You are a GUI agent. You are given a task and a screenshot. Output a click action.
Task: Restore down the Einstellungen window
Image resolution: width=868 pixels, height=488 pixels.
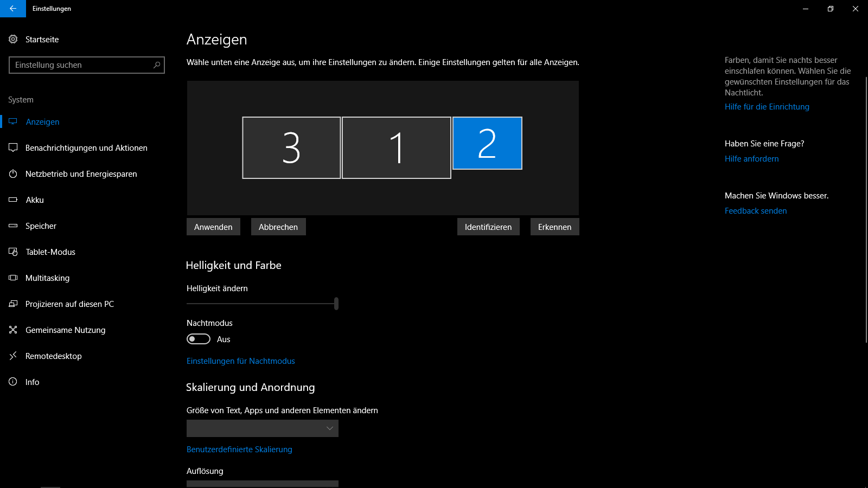click(831, 9)
